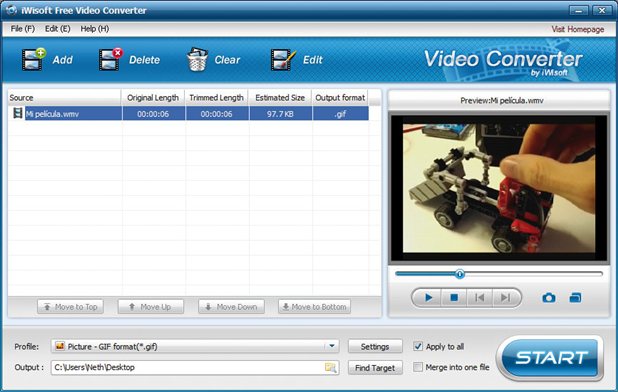
Task: Stop the preview playback
Action: click(454, 298)
